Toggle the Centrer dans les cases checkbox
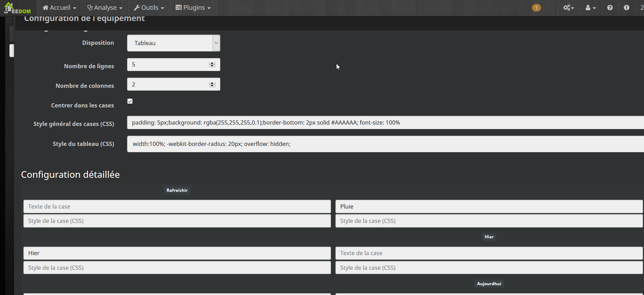The image size is (644, 295). coord(130,101)
